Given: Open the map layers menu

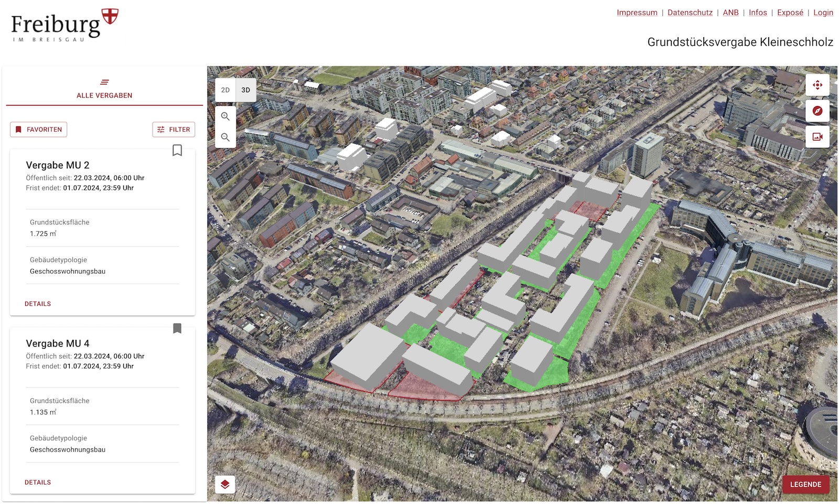Looking at the screenshot, I should [225, 484].
